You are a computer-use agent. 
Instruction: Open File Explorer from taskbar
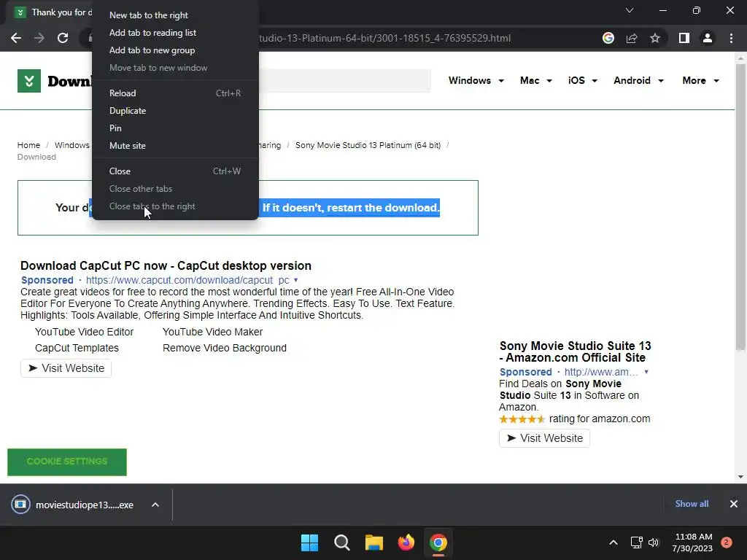coord(374,542)
